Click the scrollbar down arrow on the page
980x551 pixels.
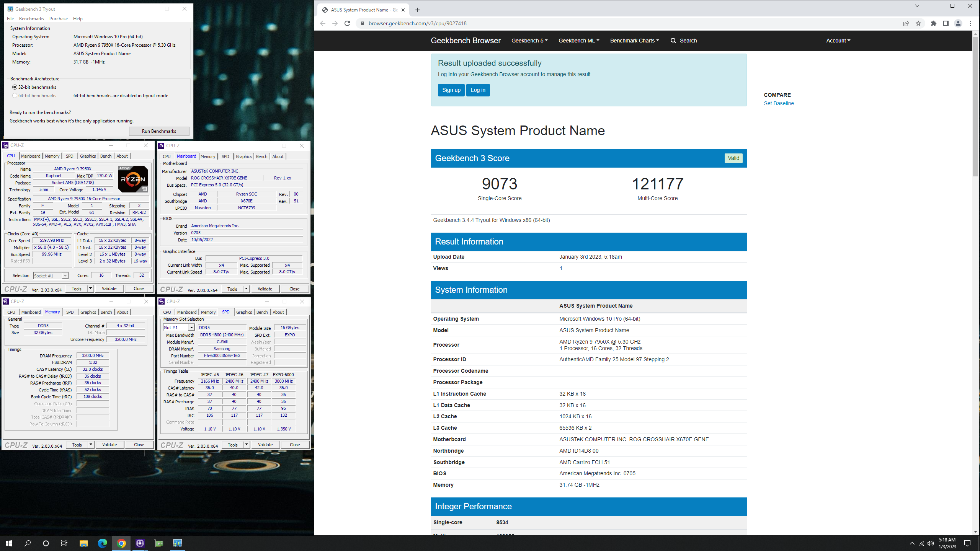click(x=975, y=532)
